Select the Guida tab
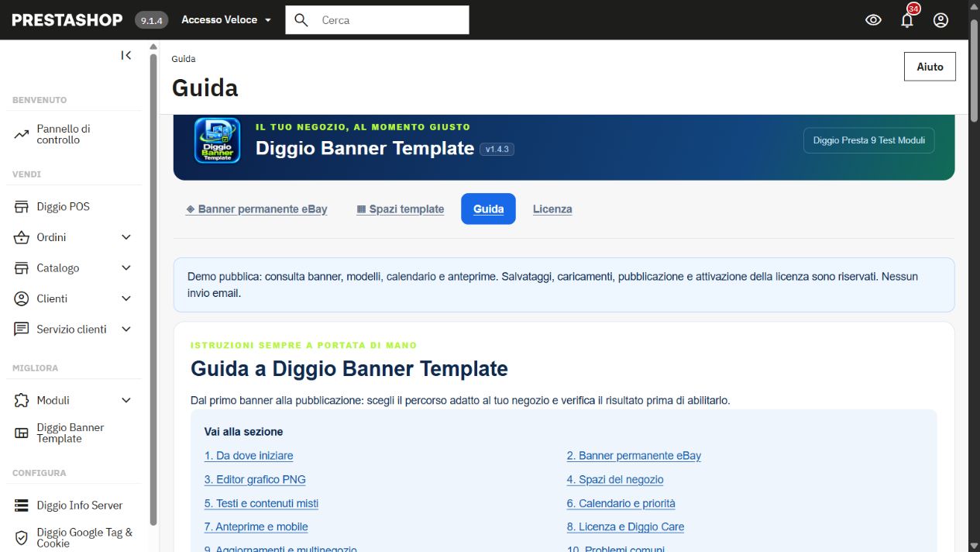Image resolution: width=980 pixels, height=552 pixels. point(488,209)
